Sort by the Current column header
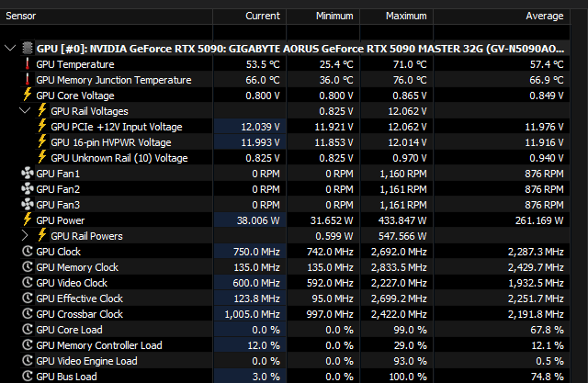Viewport: 588px width, 383px height. point(249,17)
